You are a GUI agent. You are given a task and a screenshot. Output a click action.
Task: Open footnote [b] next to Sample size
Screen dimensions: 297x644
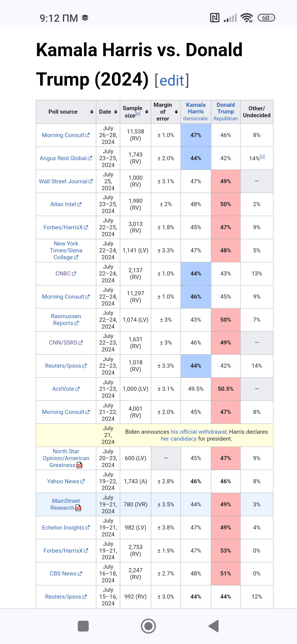138,113
